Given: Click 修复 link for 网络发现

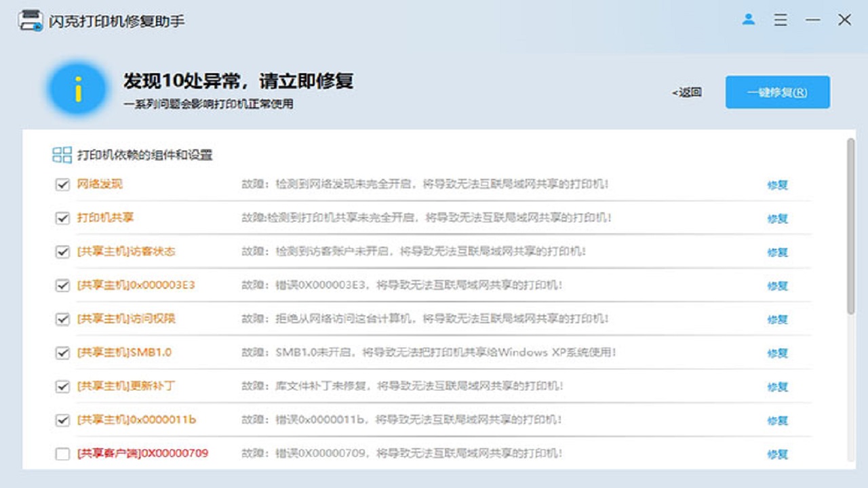Looking at the screenshot, I should [777, 185].
